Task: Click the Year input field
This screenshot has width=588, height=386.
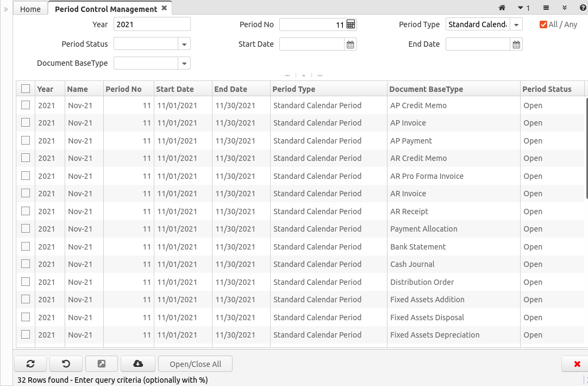Action: click(x=152, y=24)
